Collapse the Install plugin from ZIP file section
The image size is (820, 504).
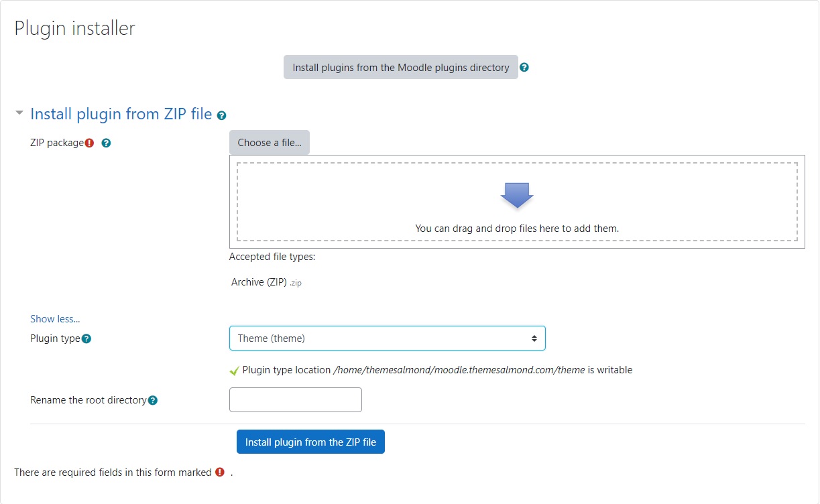(19, 113)
